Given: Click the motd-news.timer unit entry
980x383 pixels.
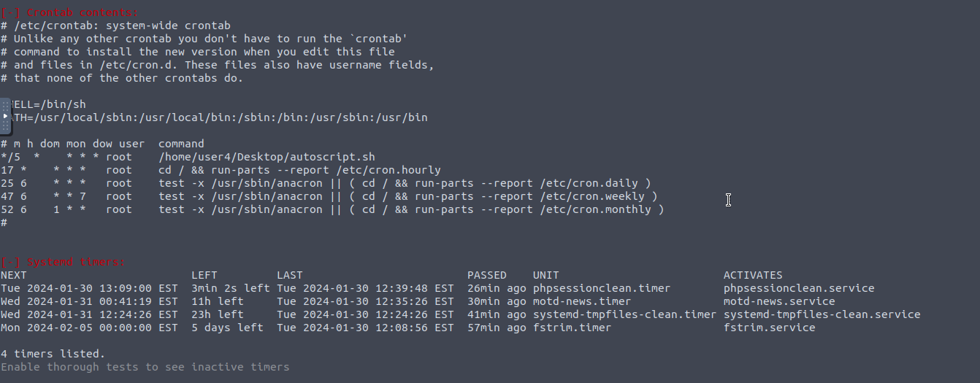Looking at the screenshot, I should tap(581, 301).
